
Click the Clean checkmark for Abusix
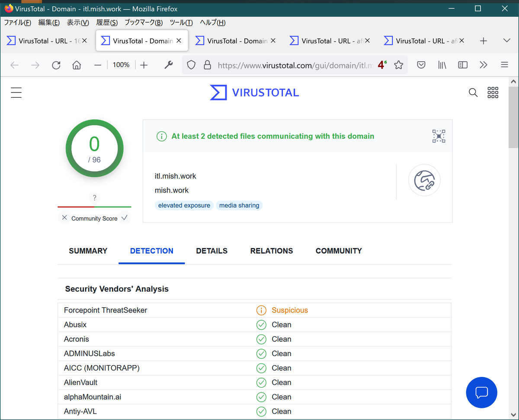(261, 325)
